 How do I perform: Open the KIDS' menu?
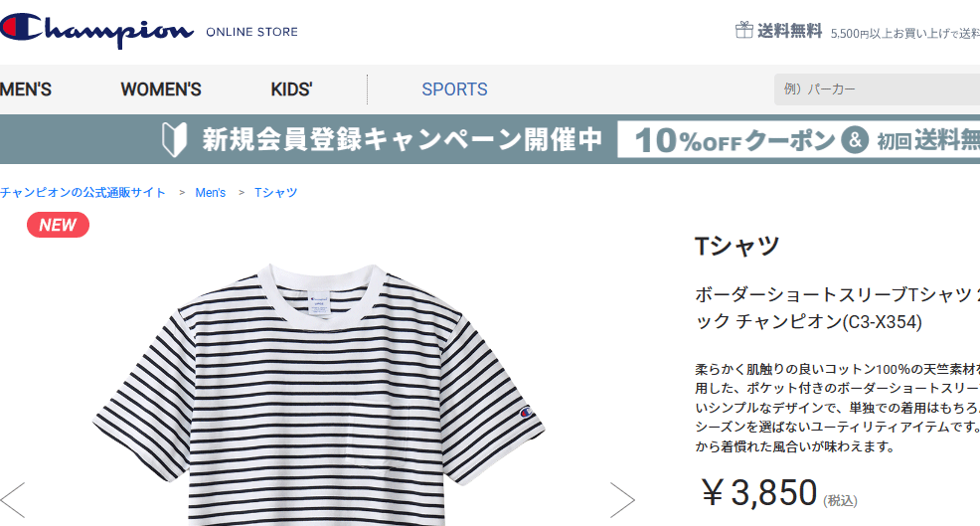click(x=291, y=89)
